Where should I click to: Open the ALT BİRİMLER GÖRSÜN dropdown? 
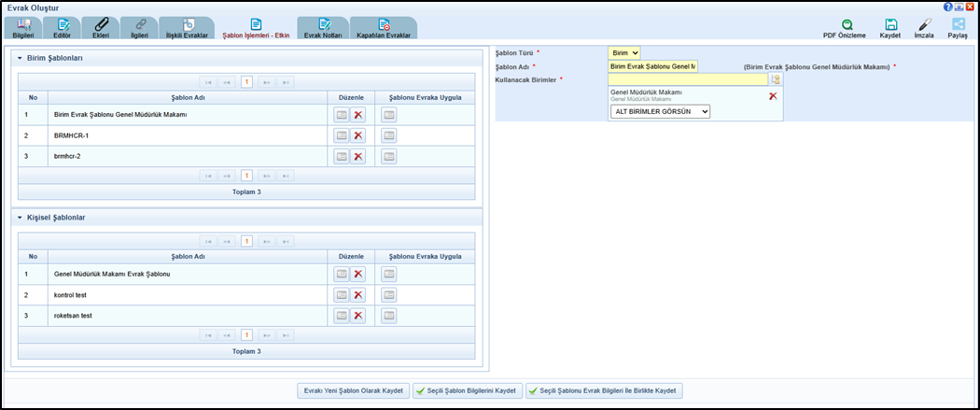661,111
